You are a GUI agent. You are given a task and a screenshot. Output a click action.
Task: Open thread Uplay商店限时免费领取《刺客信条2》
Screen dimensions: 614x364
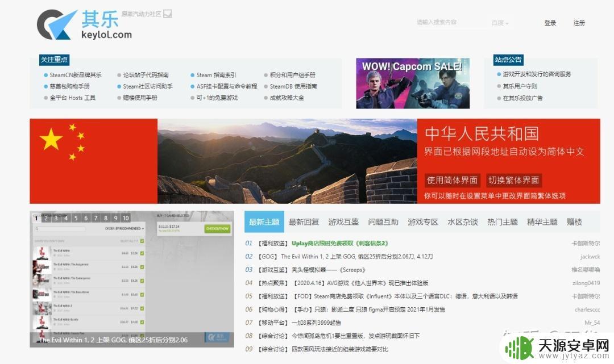click(x=340, y=243)
